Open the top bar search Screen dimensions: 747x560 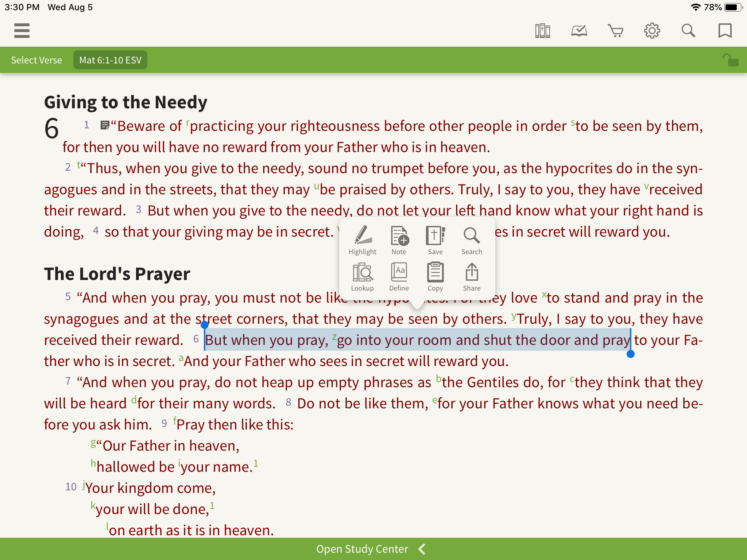click(688, 31)
